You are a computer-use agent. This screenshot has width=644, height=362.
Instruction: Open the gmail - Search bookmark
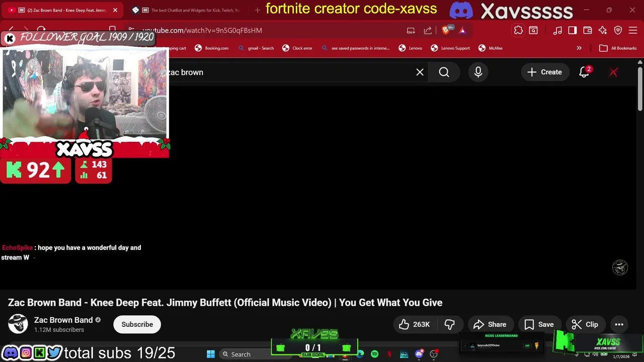click(x=256, y=48)
